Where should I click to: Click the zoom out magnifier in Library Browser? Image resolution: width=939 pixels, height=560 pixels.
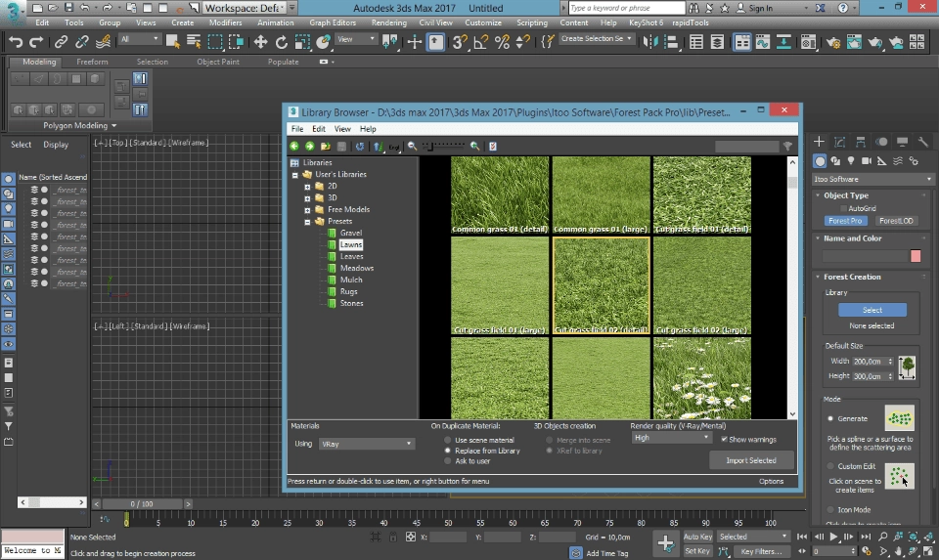(412, 146)
